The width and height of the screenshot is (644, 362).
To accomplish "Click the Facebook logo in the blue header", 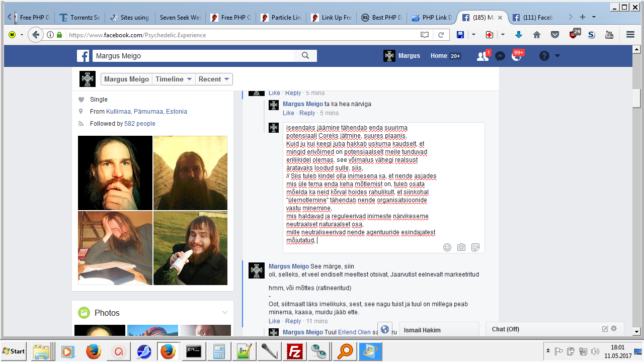I will (x=83, y=56).
